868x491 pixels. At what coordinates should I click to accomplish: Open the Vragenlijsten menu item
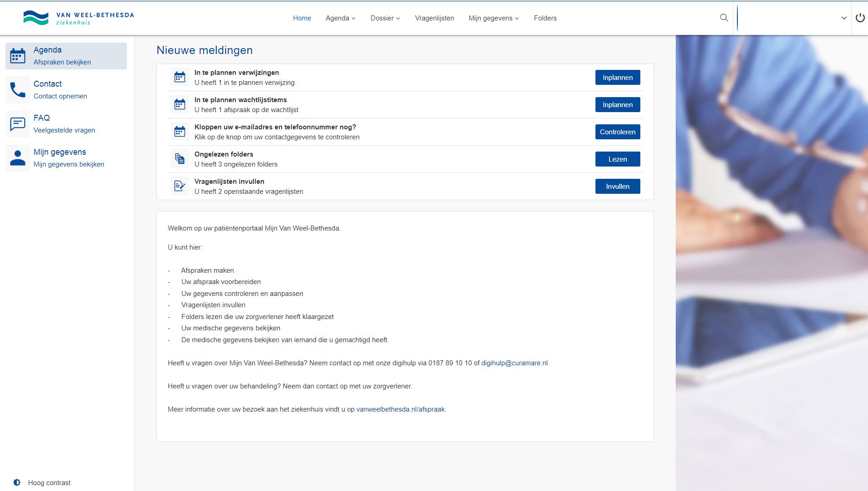point(434,18)
